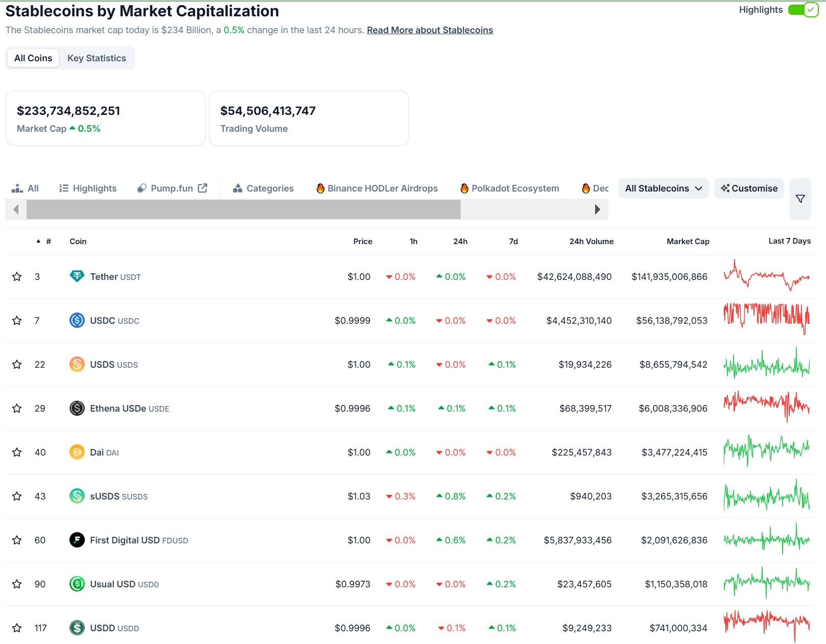
Task: Sort by 7d change column
Action: click(513, 242)
